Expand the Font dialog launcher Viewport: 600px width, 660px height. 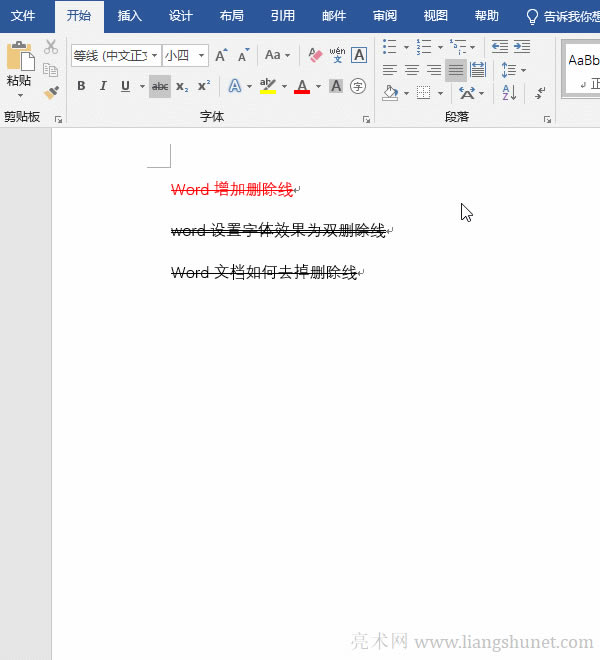coord(366,118)
